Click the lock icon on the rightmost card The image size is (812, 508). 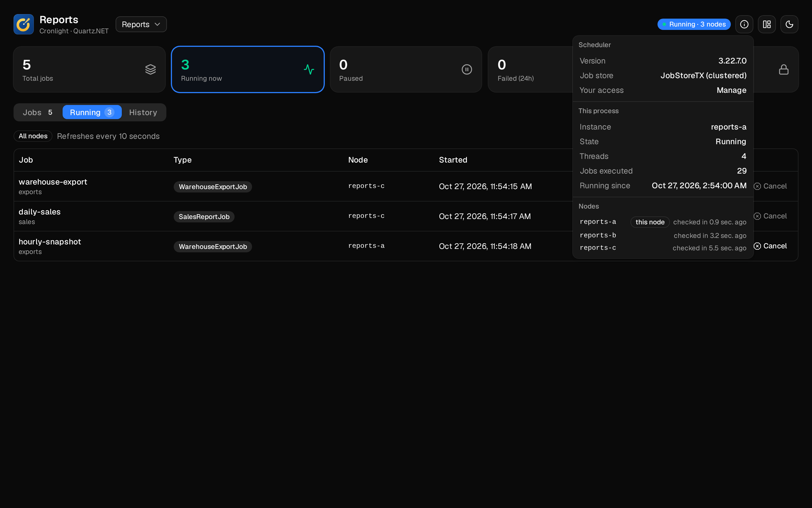(784, 69)
